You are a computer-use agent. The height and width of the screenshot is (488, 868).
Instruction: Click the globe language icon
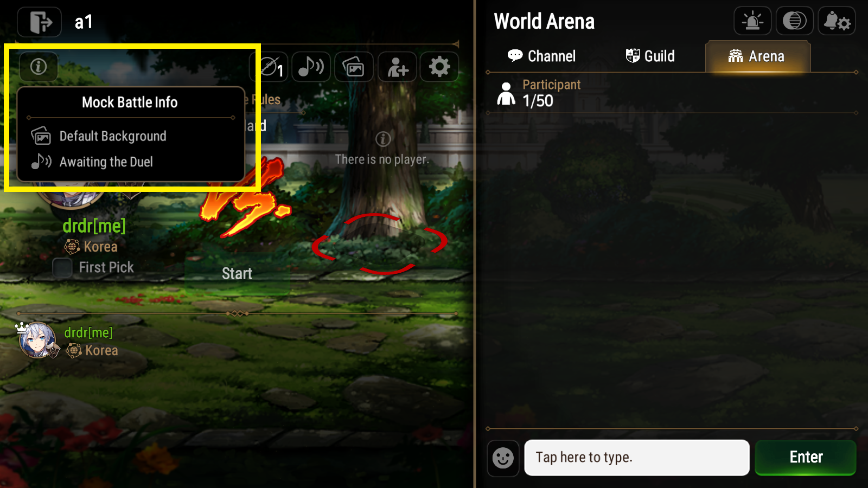795,21
